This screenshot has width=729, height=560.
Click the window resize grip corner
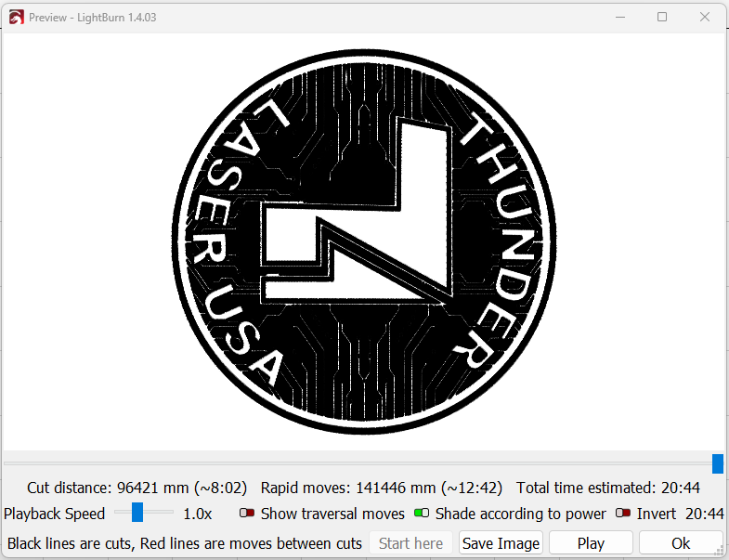coord(720,552)
